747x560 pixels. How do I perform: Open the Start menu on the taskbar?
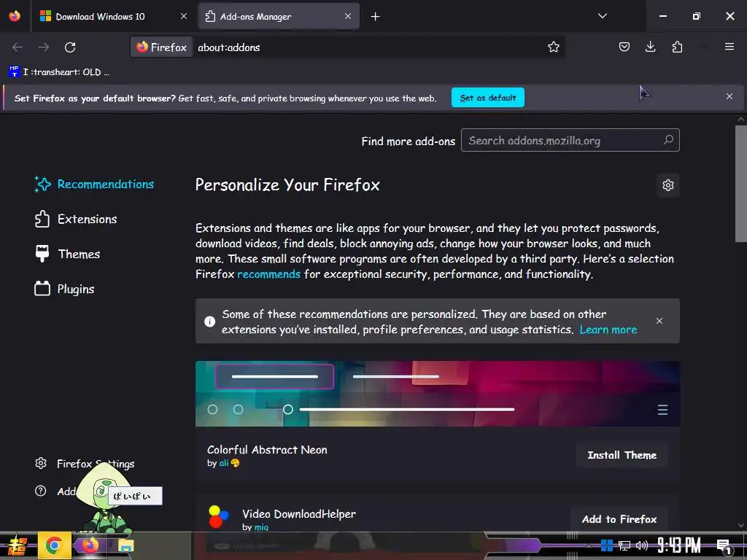click(17, 545)
